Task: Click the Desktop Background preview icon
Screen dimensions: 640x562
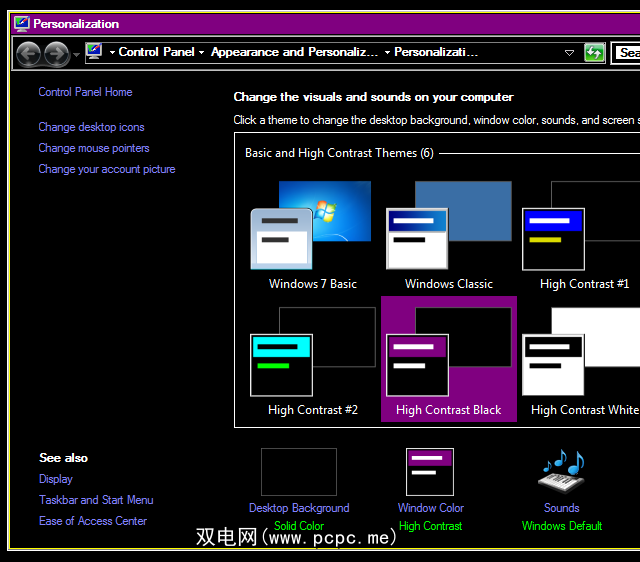Action: coord(299,472)
